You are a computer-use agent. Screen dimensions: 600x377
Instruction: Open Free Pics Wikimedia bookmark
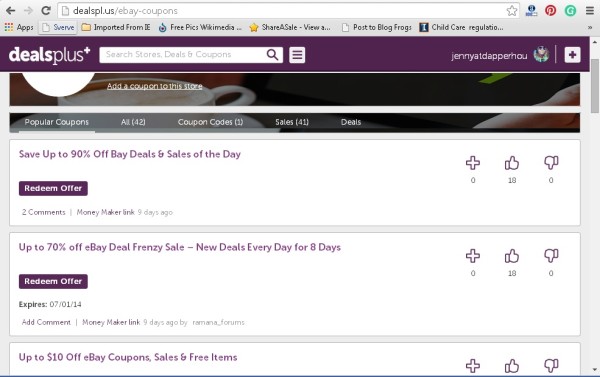coord(200,27)
